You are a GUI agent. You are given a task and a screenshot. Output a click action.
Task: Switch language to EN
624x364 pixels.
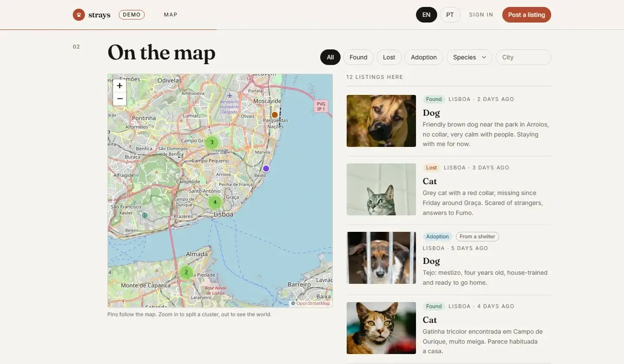pos(426,15)
